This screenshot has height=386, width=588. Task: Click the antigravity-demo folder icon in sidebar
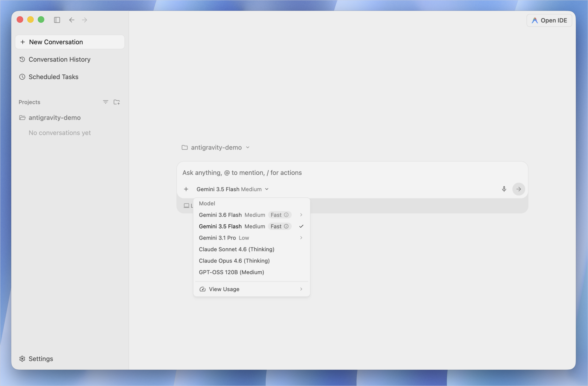[22, 118]
